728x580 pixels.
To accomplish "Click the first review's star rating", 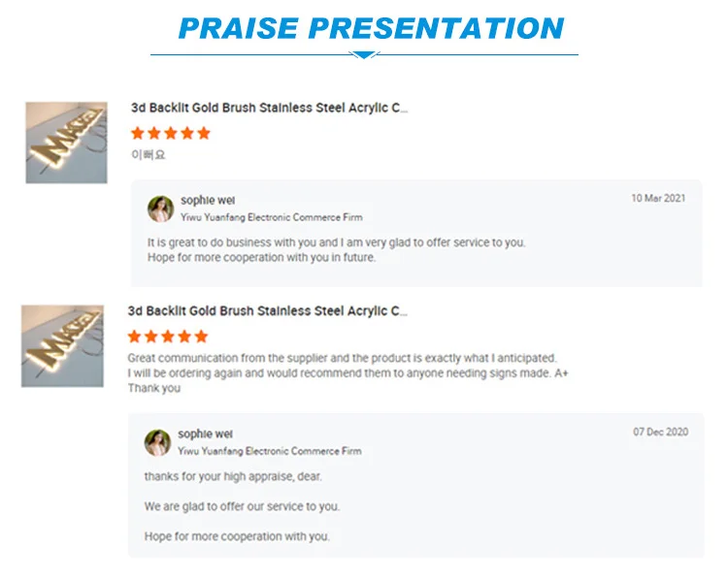I will coord(170,133).
